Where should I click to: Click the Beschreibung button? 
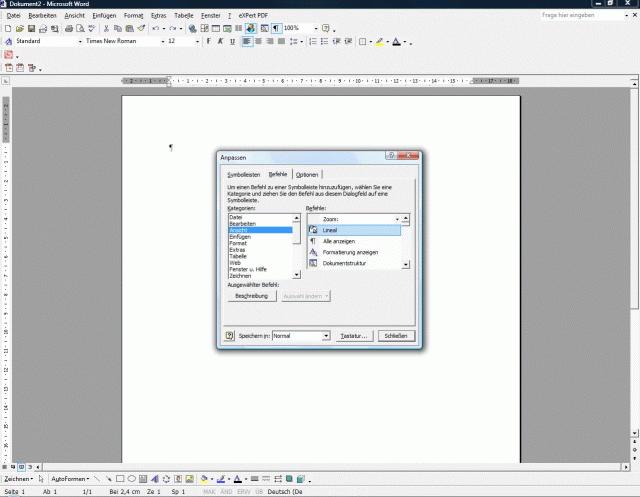click(252, 296)
